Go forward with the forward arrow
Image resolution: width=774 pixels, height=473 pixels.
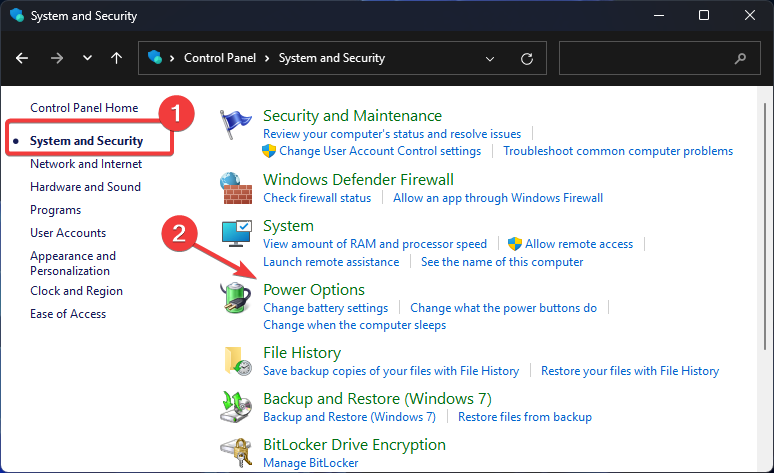[x=57, y=58]
